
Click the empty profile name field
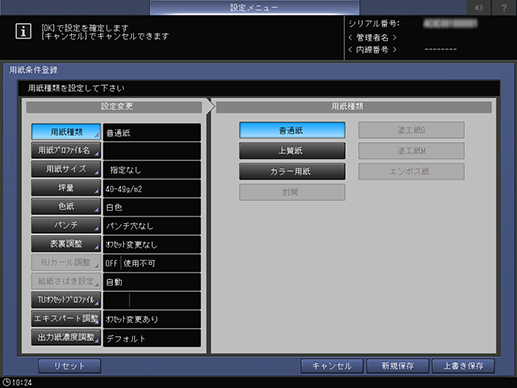pos(152,152)
